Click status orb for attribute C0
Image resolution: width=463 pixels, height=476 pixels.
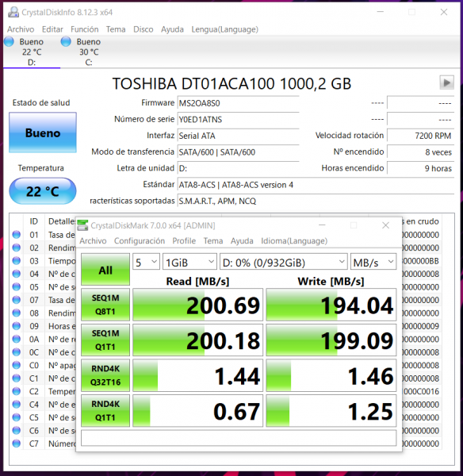17,365
